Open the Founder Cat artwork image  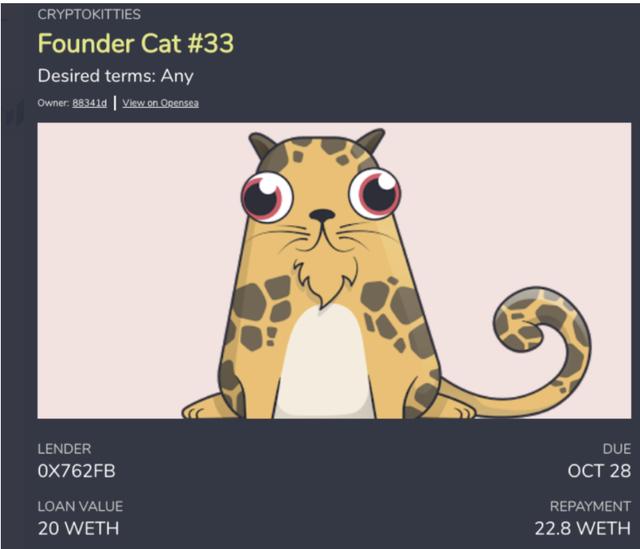[x=334, y=270]
